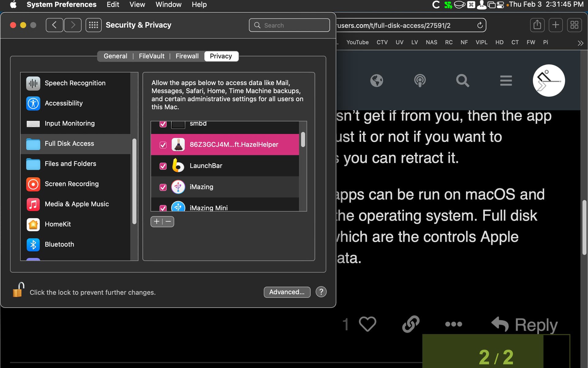Toggle the iMazing Mini checkbox
Screen dimensions: 588x368
pos(163,208)
